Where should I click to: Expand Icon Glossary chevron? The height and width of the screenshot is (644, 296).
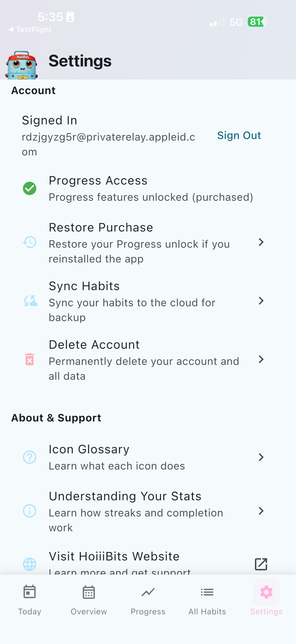click(261, 457)
